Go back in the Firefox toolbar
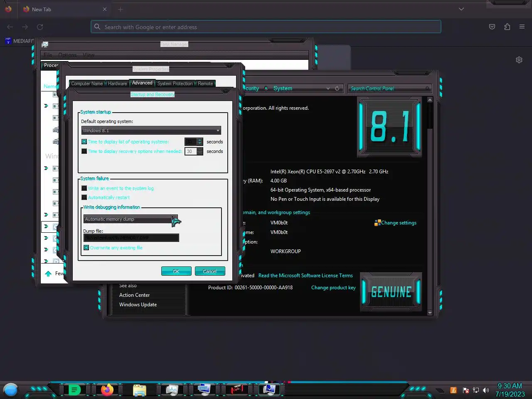This screenshot has width=532, height=399. coord(10,27)
